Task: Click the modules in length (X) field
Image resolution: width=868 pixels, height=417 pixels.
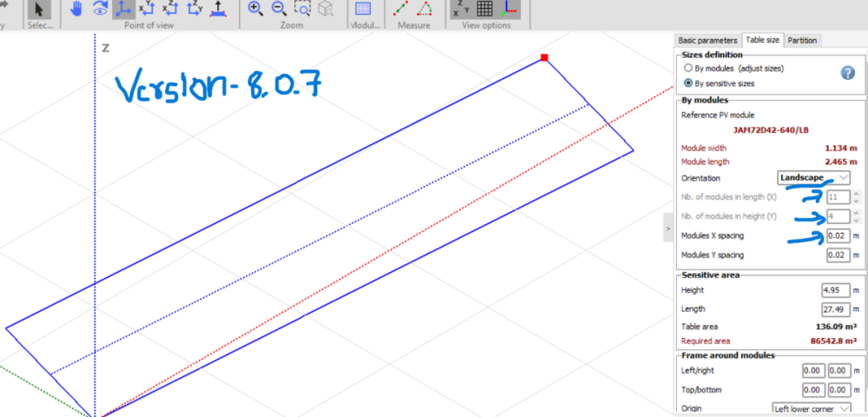Action: tap(838, 197)
